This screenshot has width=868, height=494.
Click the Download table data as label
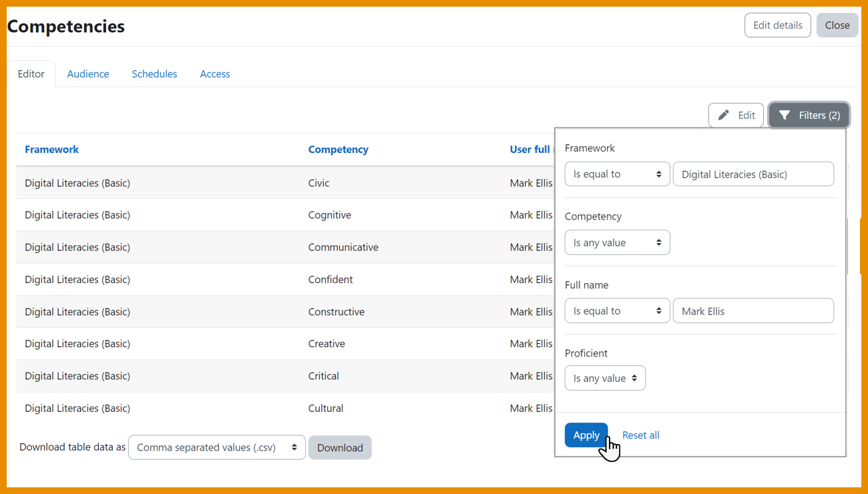tap(72, 447)
